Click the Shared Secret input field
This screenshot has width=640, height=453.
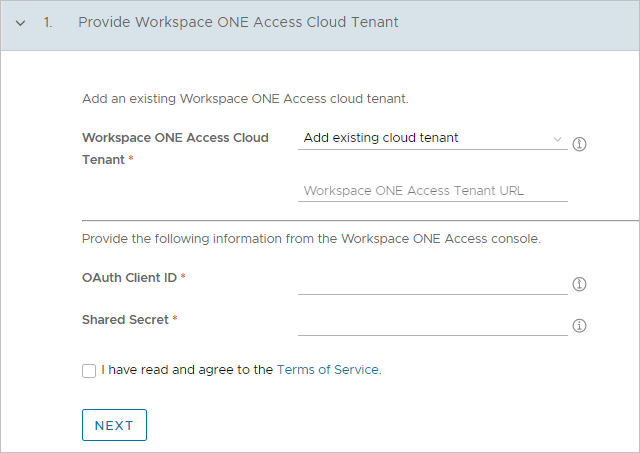point(433,326)
